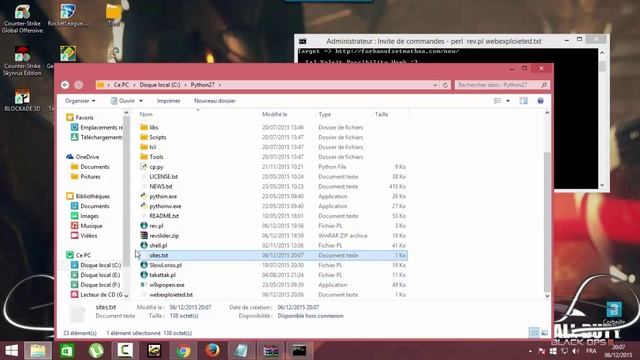Click command prompt window scrollbar
Screen dimensions: 640x360
tap(602, 67)
